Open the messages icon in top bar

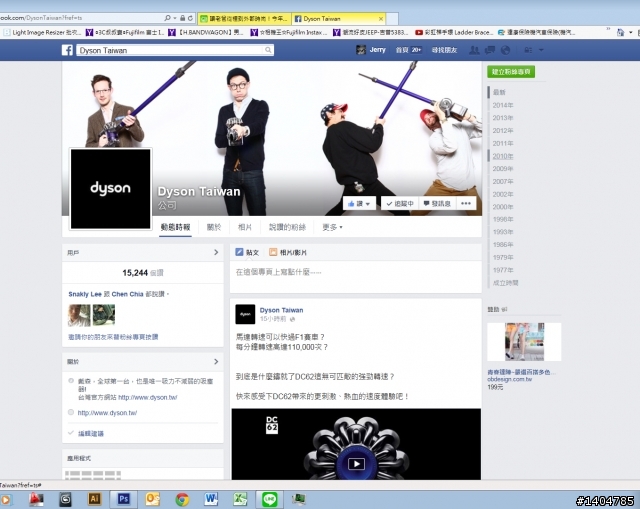(x=490, y=50)
